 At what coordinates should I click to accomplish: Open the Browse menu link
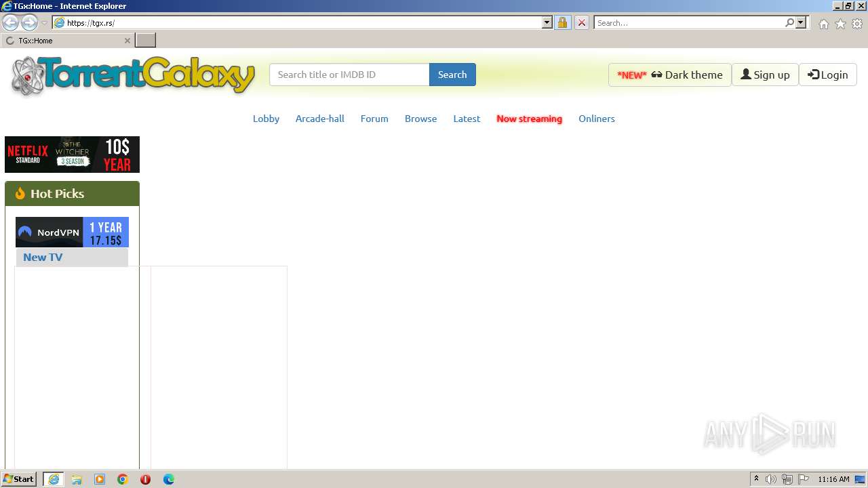pyautogui.click(x=420, y=119)
